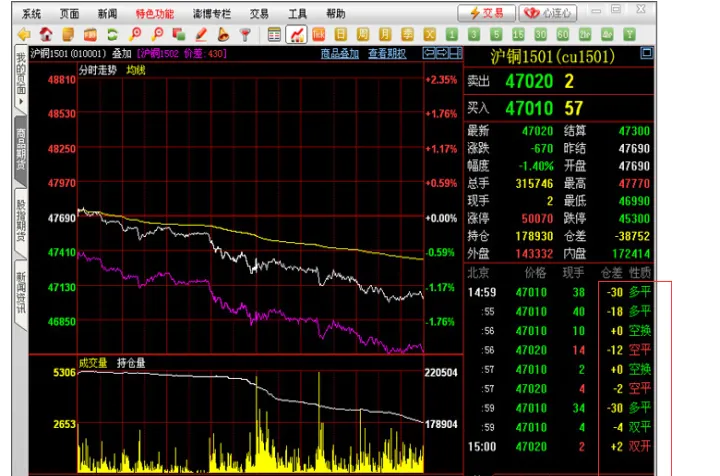Switch to weekly K-line (周) icon
The width and height of the screenshot is (720, 476).
pos(363,34)
